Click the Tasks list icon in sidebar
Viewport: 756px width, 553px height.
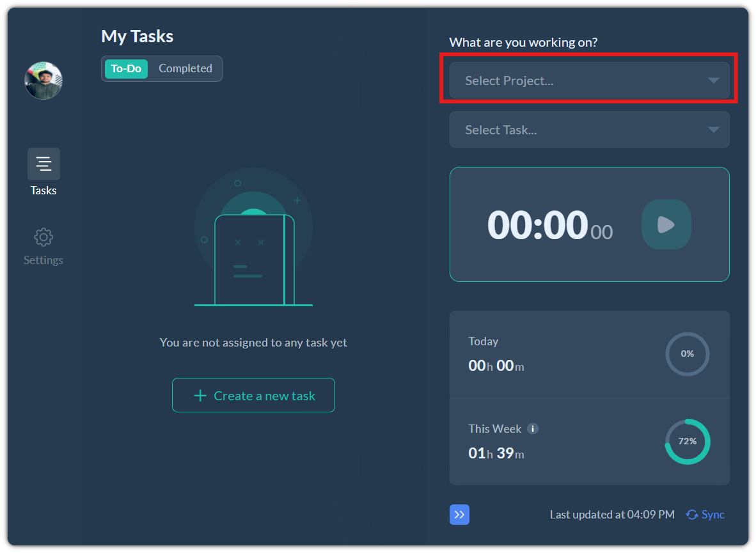point(43,164)
